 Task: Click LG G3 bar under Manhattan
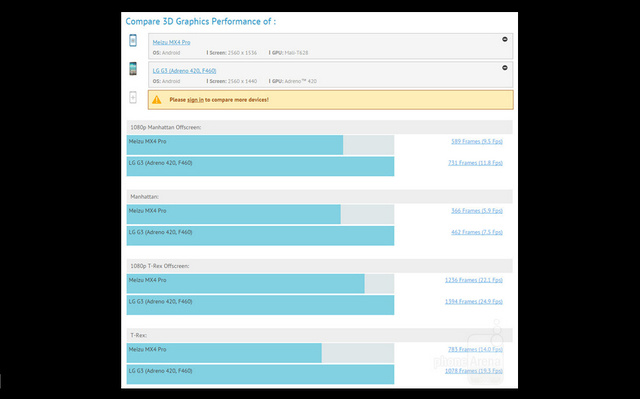tap(260, 236)
